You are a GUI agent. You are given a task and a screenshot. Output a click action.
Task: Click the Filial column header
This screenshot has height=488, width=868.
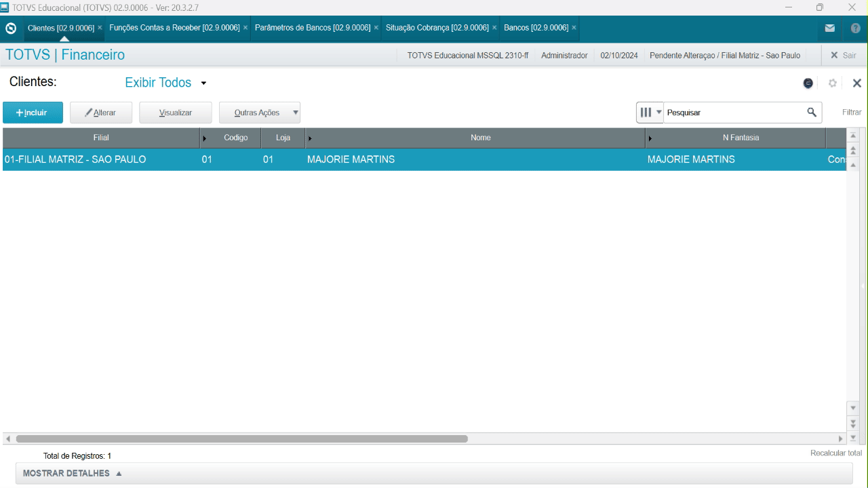tap(101, 138)
